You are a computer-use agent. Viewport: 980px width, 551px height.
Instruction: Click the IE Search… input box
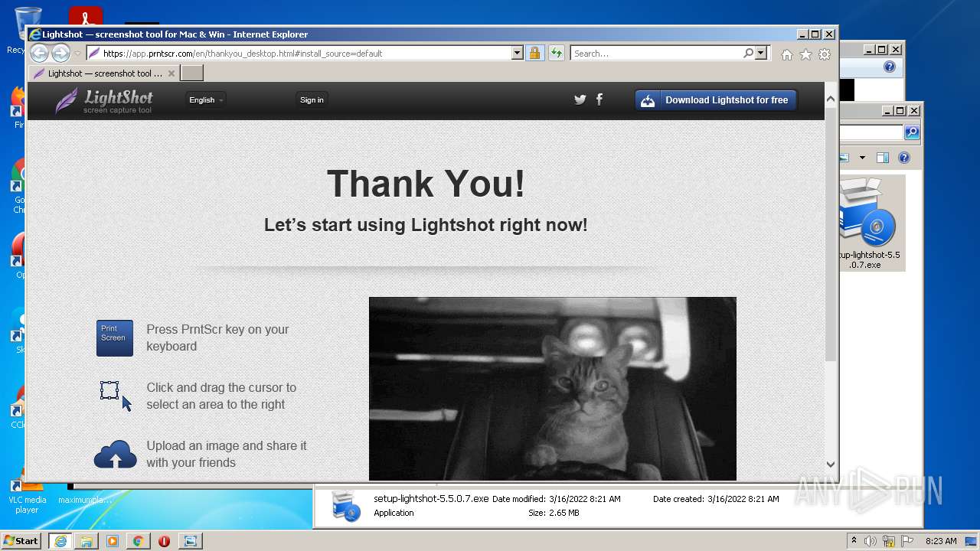pos(656,53)
